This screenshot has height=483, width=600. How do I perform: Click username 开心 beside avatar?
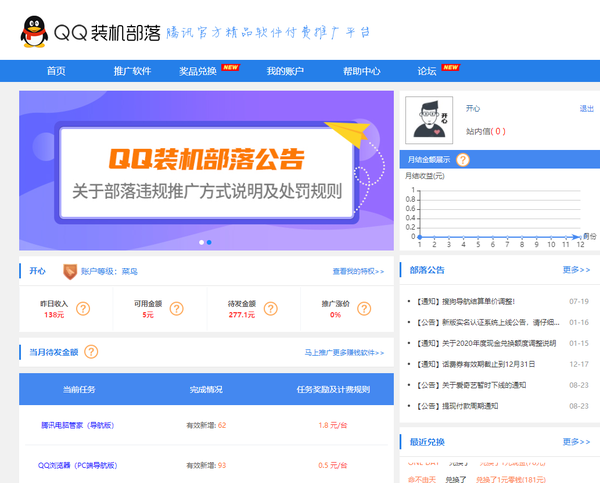coord(473,109)
